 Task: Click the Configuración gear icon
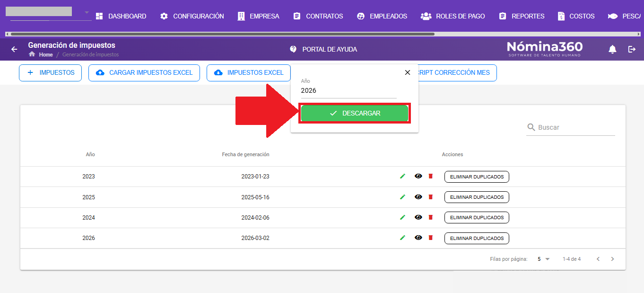(164, 16)
